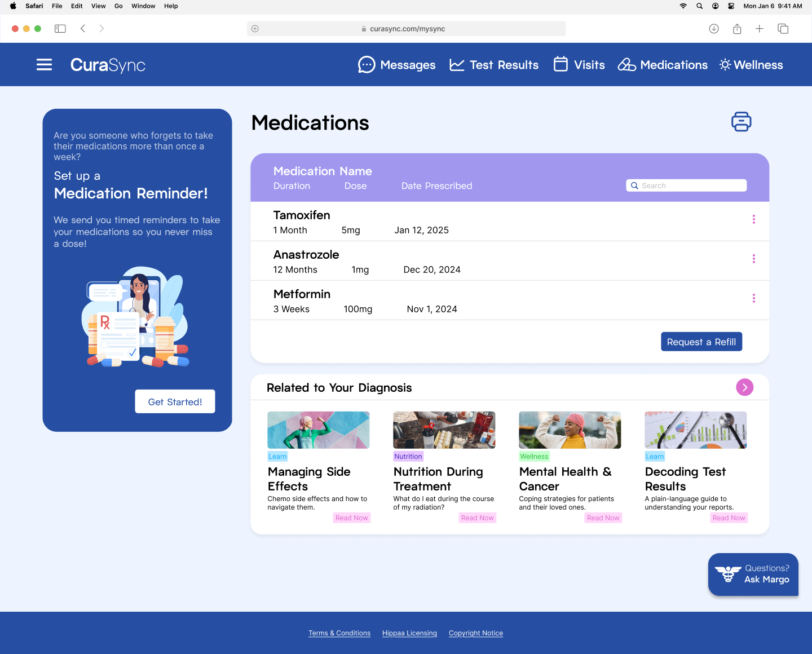Click the Date Prescribed column header

click(436, 186)
